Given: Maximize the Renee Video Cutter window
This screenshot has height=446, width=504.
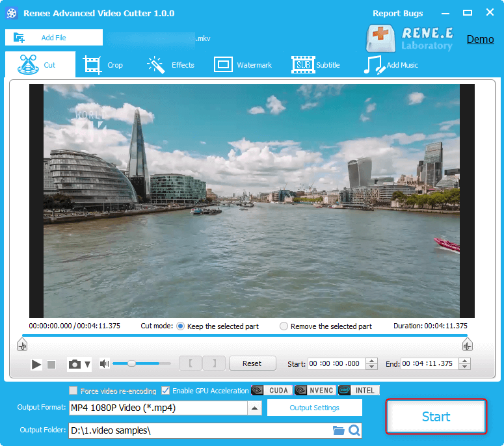Looking at the screenshot, I should pyautogui.click(x=468, y=13).
